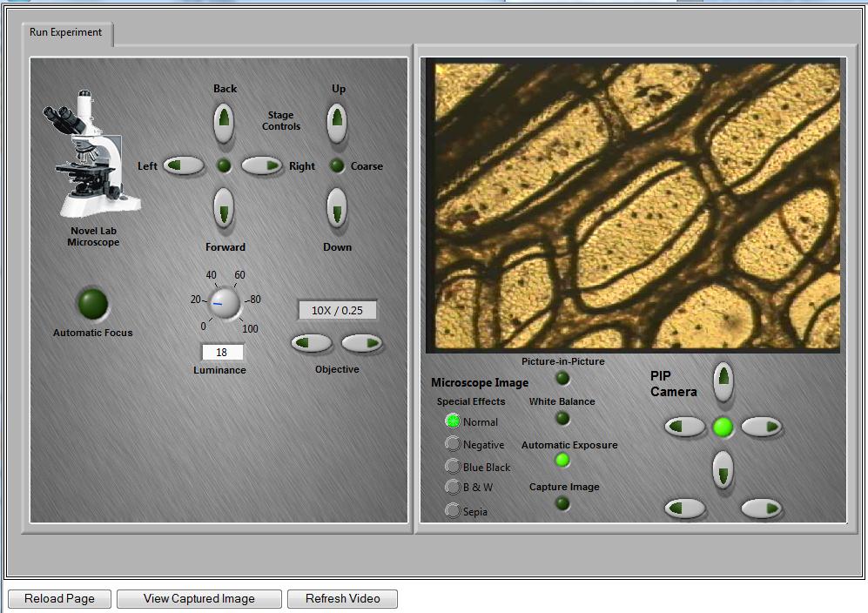
Task: Open View Captured Image
Action: click(199, 599)
